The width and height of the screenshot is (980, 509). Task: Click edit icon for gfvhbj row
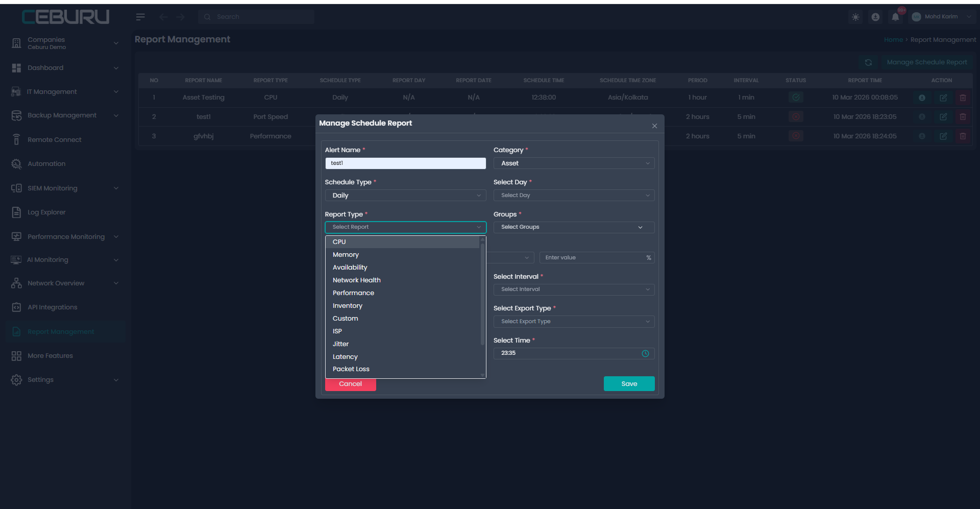[943, 136]
